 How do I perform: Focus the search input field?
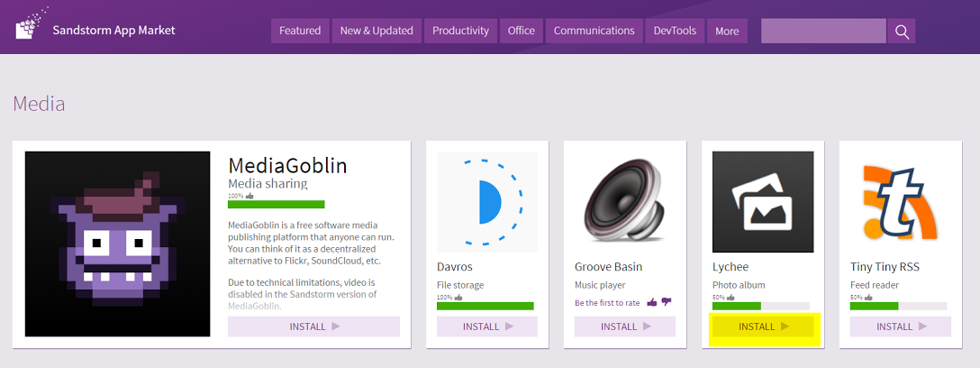tap(822, 32)
